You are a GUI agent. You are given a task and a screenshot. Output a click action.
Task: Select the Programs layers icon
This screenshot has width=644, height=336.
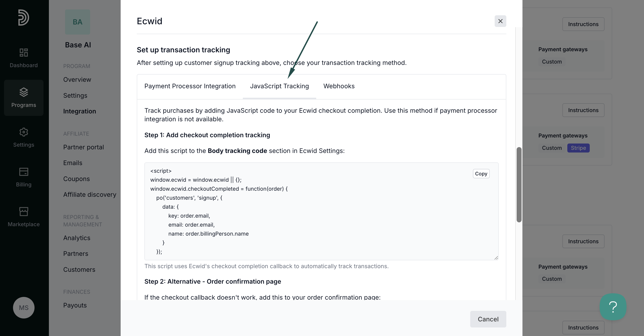(x=24, y=92)
